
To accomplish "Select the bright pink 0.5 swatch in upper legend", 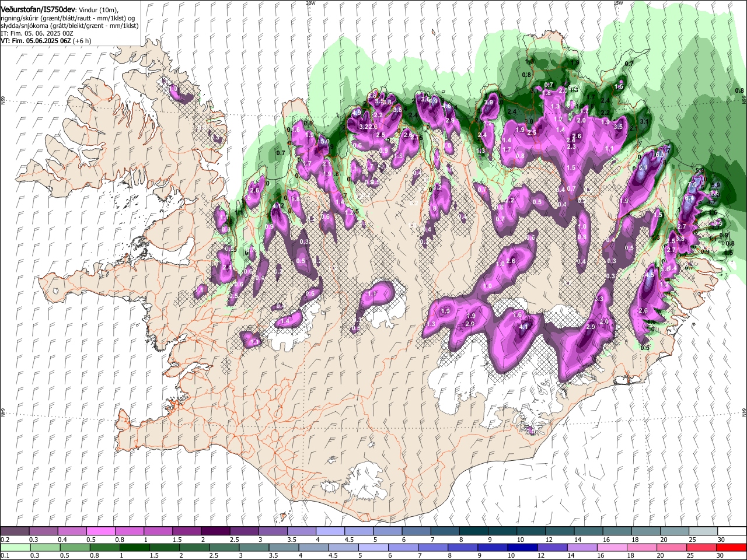I will [x=100, y=531].
